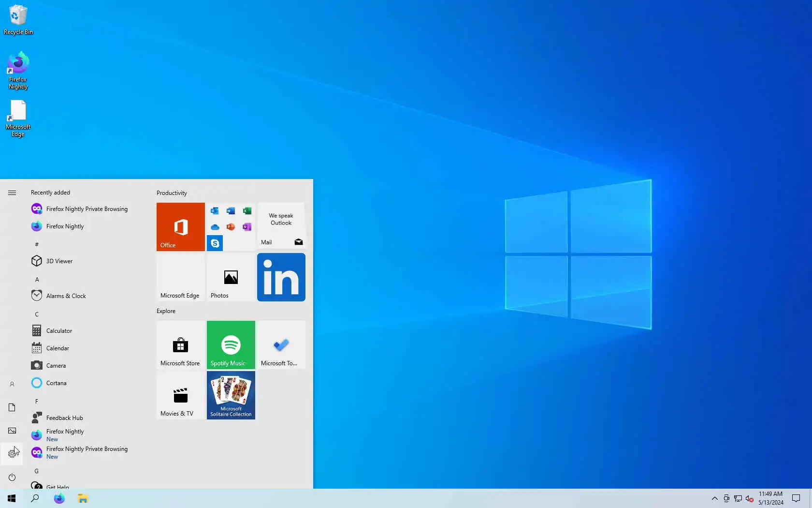812x508 pixels.
Task: Open Firefox Nightly Private Browsing under Recently added
Action: (x=87, y=209)
